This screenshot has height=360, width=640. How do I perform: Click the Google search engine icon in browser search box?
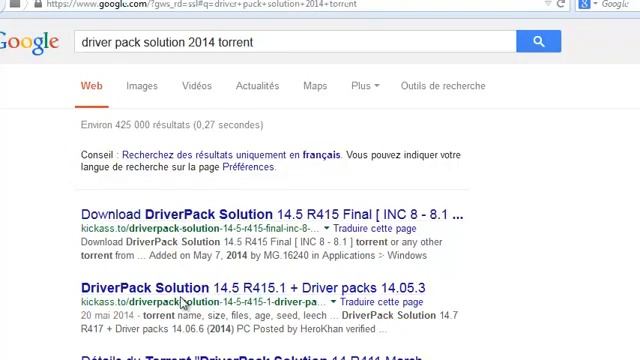[584, 4]
